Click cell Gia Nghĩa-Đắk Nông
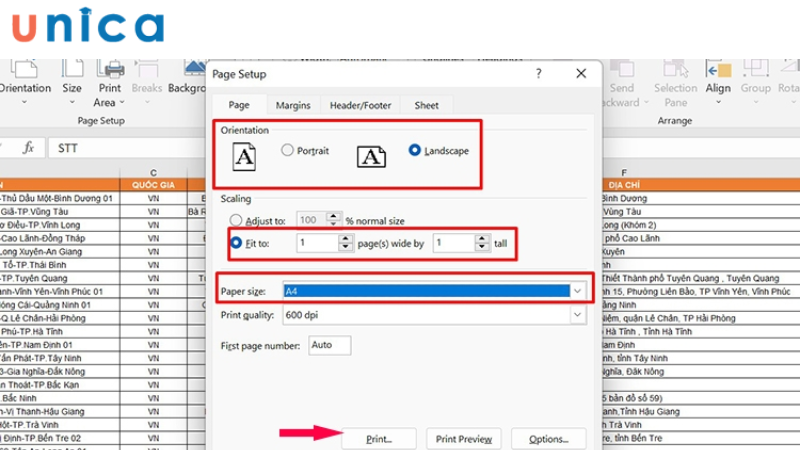The height and width of the screenshot is (450, 800). point(60,371)
